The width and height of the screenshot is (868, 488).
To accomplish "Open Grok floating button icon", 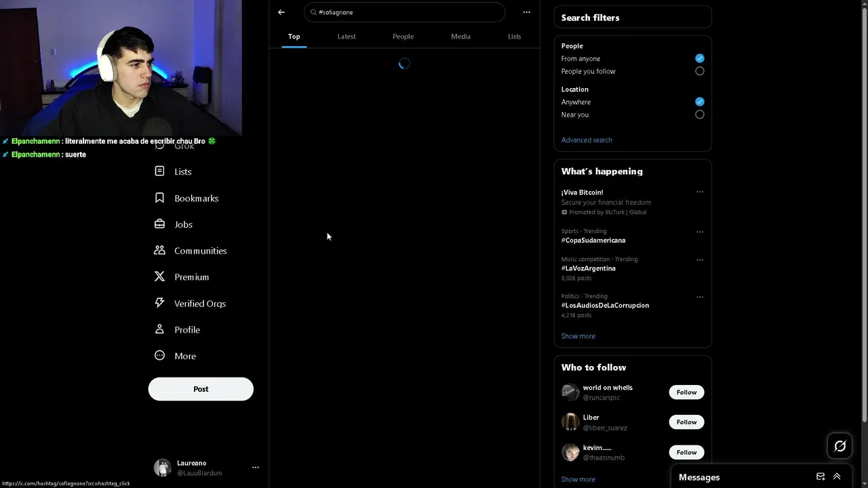I will (x=840, y=446).
